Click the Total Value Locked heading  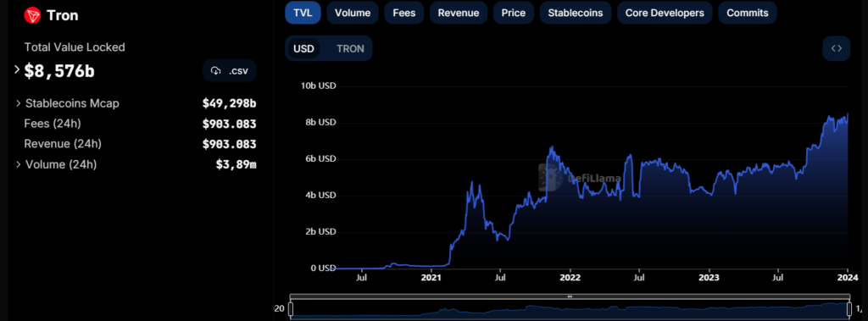(75, 47)
